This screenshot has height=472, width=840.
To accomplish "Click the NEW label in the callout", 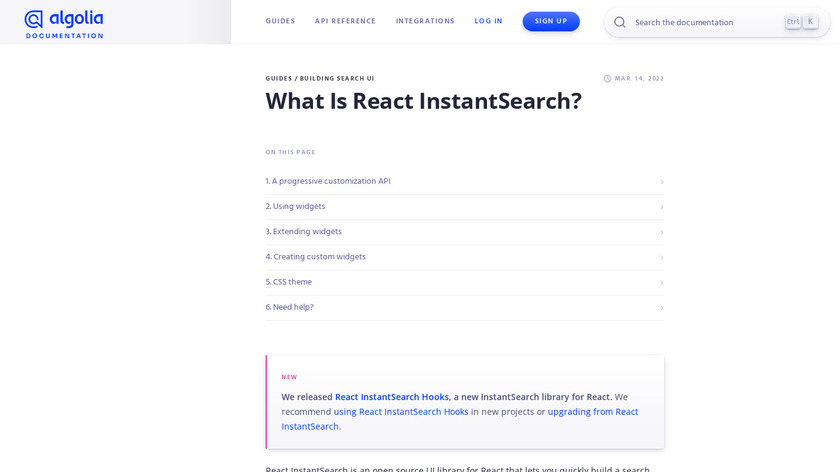I will click(289, 377).
